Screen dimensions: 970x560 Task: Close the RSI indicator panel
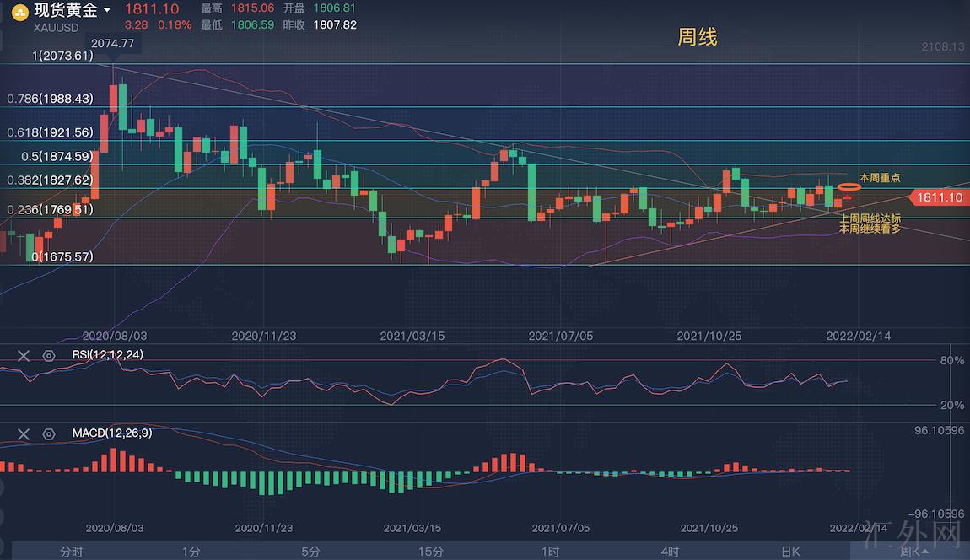click(x=24, y=356)
